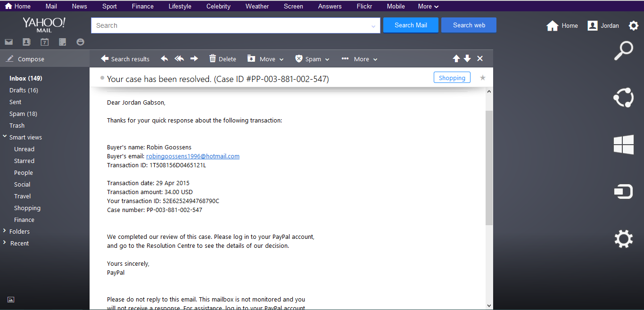Open News in the top navigation
Viewport: 644px width, 310px height.
point(79,6)
